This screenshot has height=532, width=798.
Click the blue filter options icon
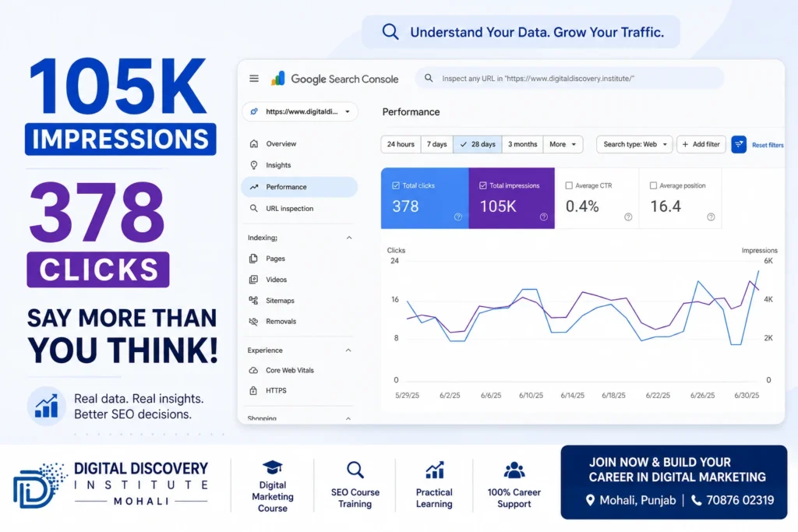(739, 144)
